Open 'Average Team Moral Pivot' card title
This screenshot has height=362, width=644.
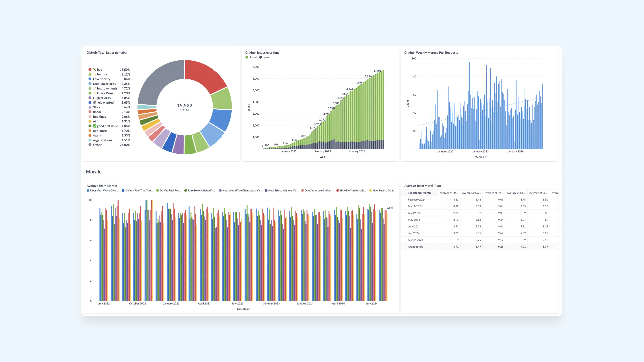click(x=422, y=186)
